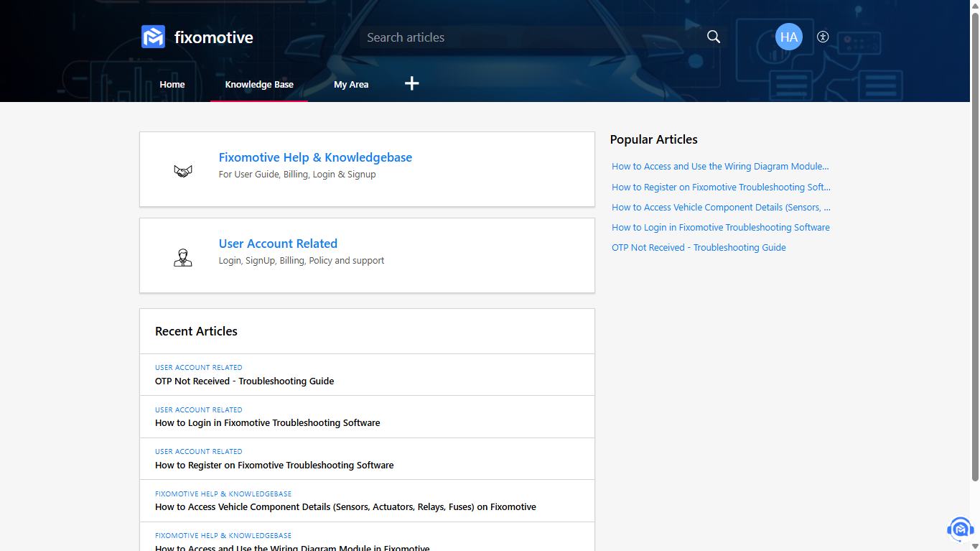Image resolution: width=980 pixels, height=551 pixels.
Task: Open the HA profile avatar
Action: [788, 37]
